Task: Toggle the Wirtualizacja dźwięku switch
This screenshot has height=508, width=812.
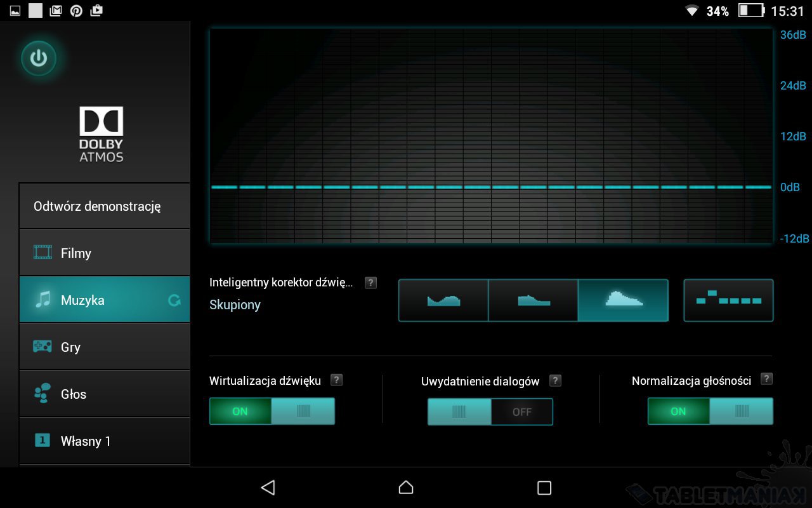Action: tap(272, 411)
